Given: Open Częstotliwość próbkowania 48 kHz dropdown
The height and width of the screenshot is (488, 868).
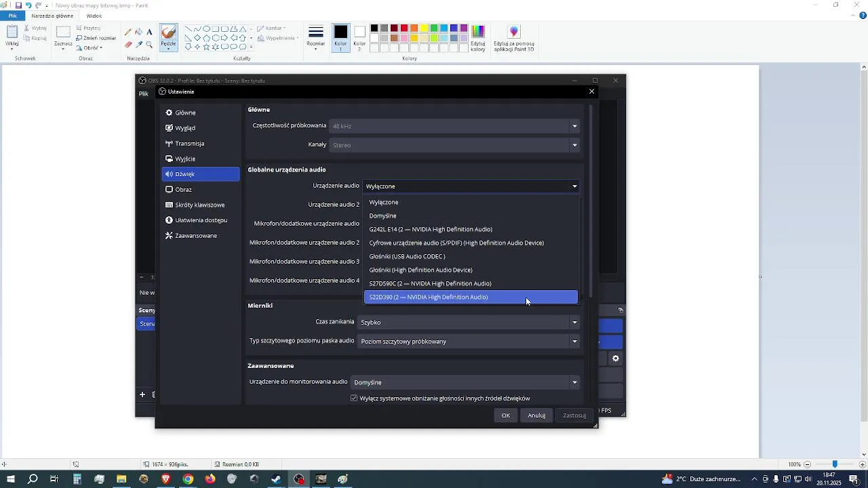Looking at the screenshot, I should [x=454, y=126].
